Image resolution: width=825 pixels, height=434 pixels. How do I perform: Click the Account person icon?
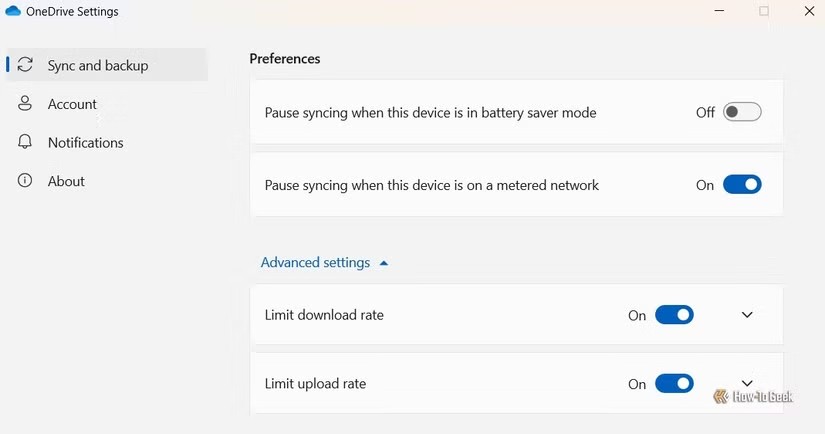26,104
